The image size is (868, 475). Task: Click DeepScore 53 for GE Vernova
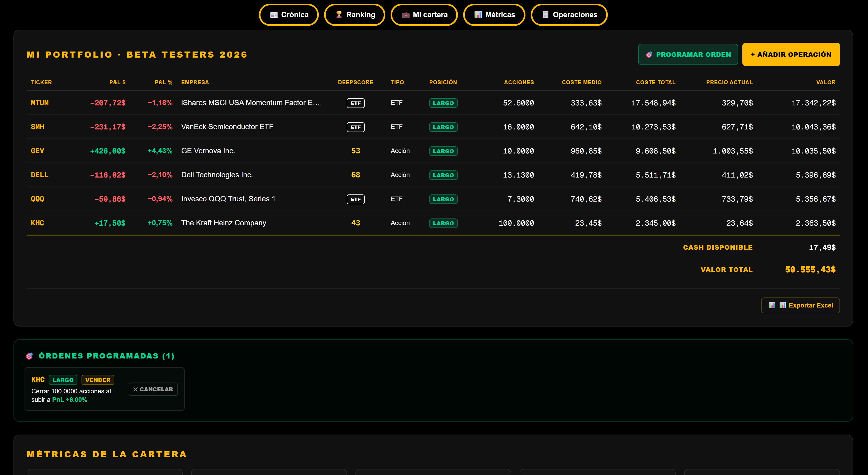(x=355, y=151)
